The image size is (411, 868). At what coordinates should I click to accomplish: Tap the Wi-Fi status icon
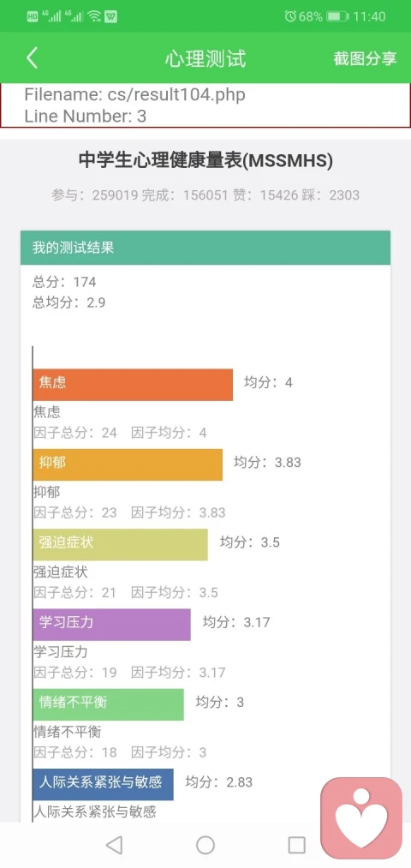94,16
